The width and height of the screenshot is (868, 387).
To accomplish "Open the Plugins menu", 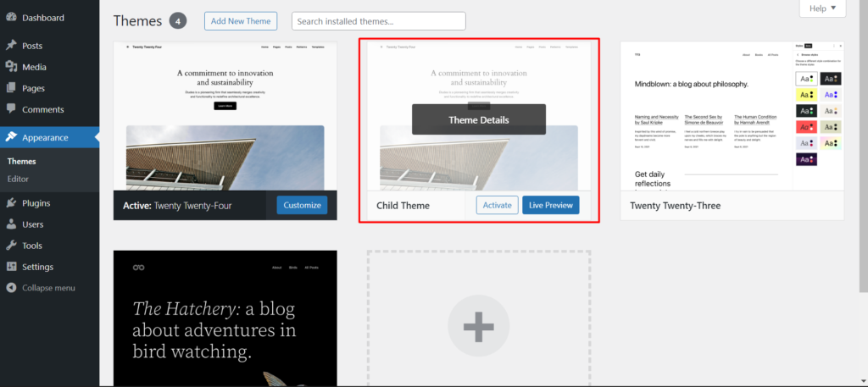I will pyautogui.click(x=49, y=203).
